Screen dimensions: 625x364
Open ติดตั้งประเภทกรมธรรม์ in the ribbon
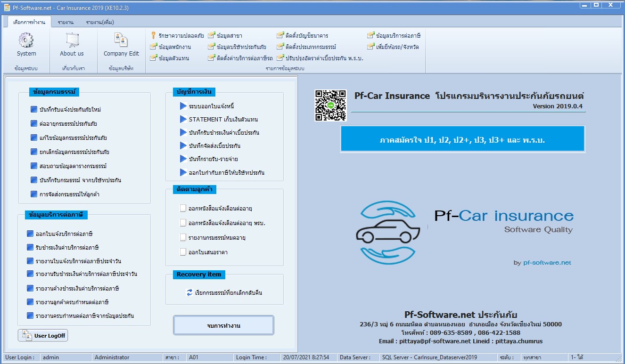306,47
